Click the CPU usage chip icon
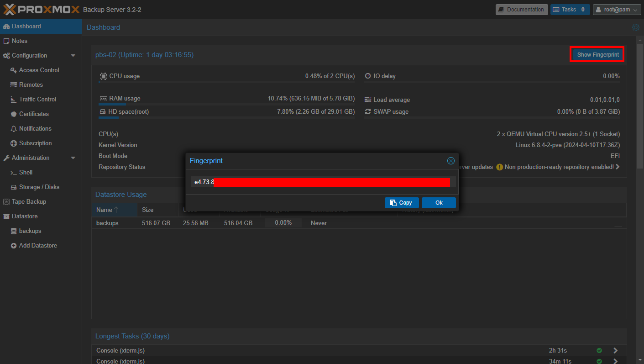644x364 pixels. click(103, 76)
